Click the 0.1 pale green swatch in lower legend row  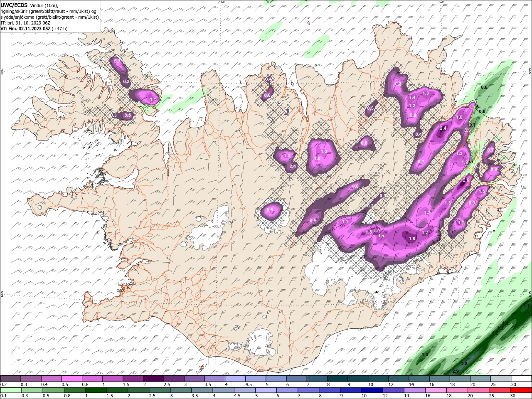point(11,390)
